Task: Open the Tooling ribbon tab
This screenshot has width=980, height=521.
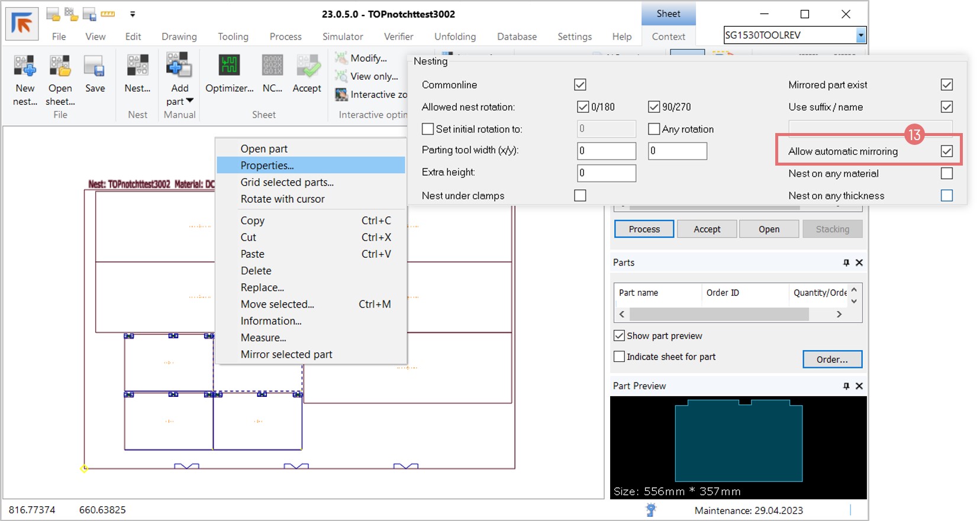Action: tap(233, 37)
